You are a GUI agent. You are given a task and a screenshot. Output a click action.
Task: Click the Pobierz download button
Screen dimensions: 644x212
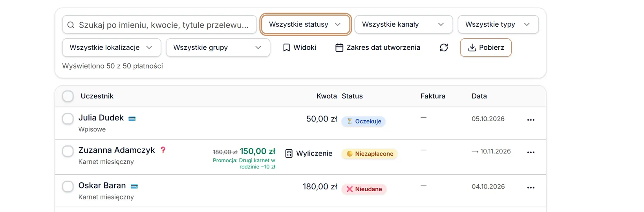point(486,47)
